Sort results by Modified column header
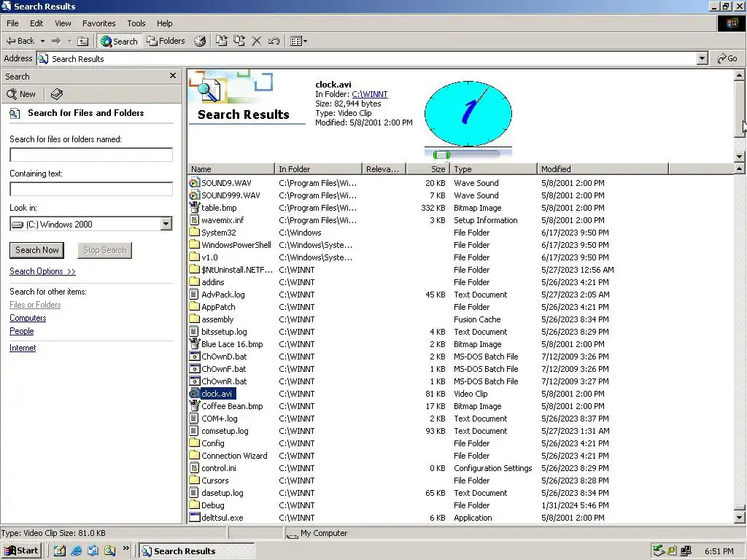The image size is (747, 560). (603, 169)
